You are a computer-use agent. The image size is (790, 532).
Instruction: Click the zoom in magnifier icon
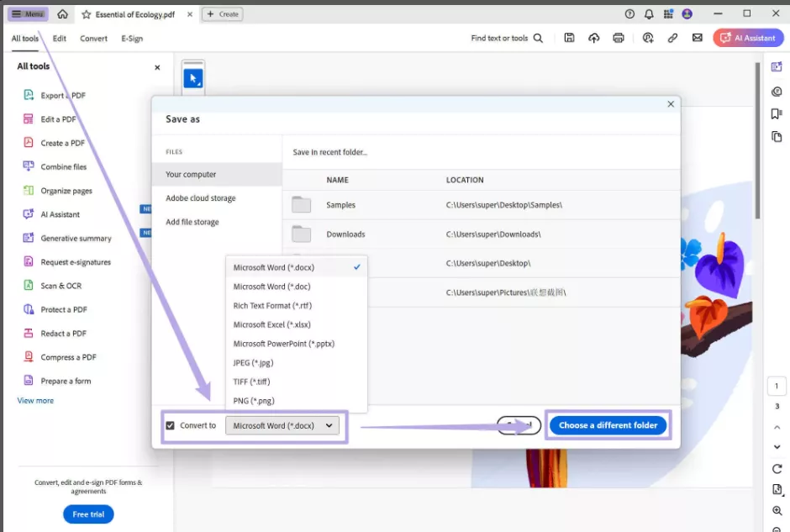tap(777, 510)
